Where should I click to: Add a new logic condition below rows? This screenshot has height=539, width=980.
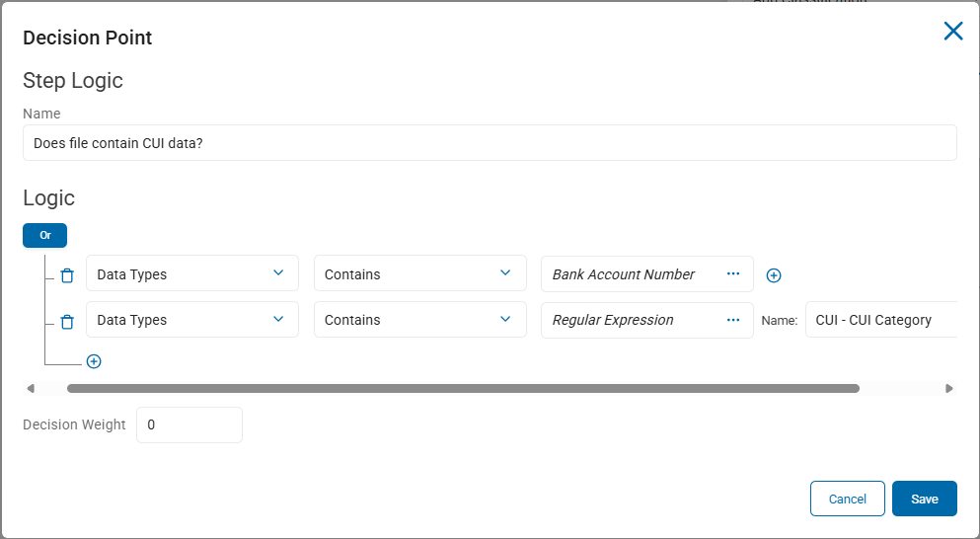click(94, 361)
